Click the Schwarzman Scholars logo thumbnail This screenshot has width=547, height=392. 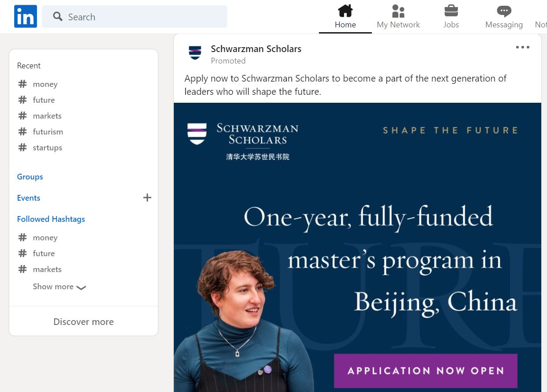pos(195,53)
